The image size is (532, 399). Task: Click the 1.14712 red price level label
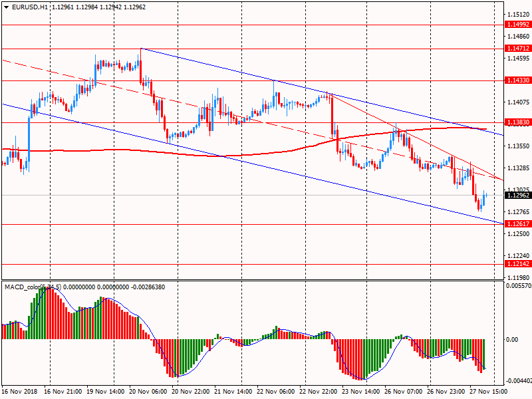point(517,49)
